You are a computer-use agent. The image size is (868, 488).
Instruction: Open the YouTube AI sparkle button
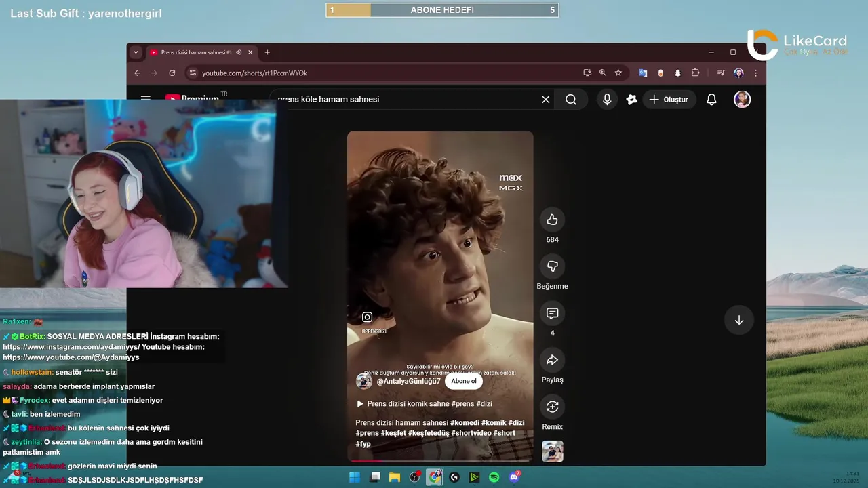point(631,100)
